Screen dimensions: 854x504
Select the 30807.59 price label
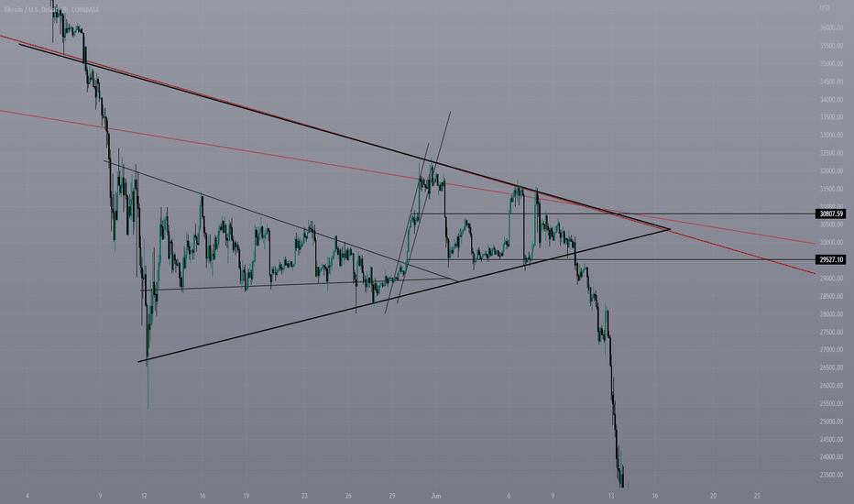830,214
